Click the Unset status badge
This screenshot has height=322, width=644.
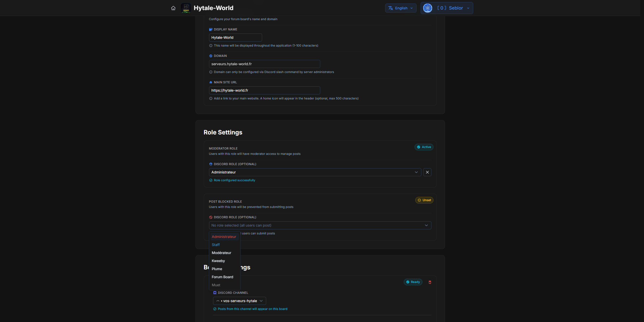click(424, 200)
